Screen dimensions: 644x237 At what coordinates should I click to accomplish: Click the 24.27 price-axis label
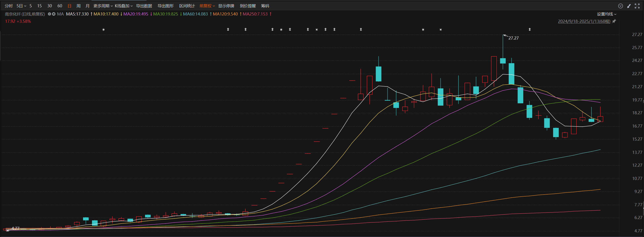point(637,61)
